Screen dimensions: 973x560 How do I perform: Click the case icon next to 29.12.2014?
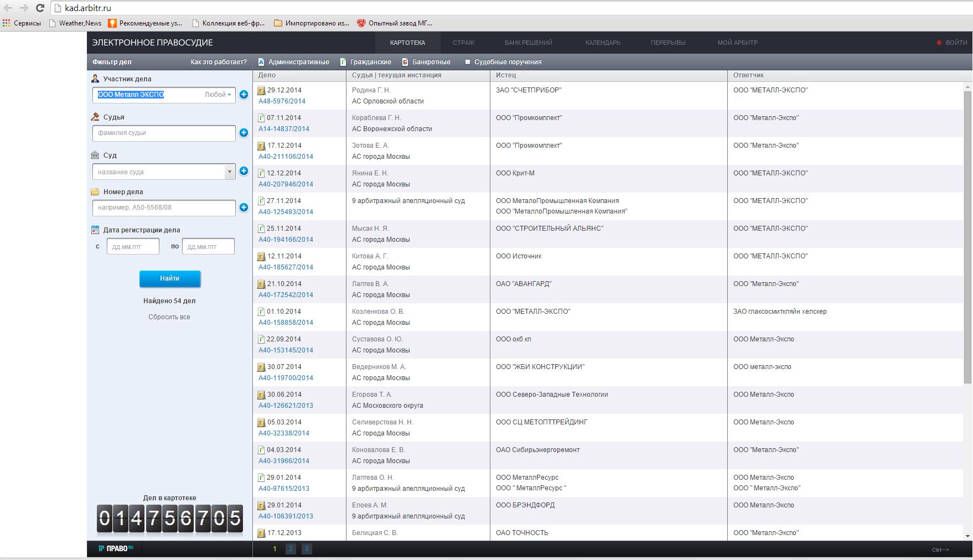tap(262, 90)
